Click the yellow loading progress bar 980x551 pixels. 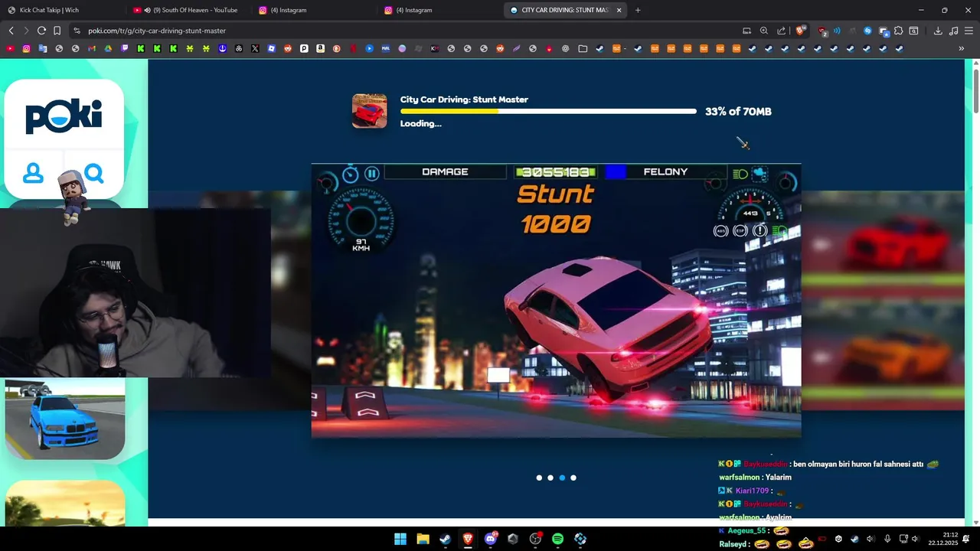(548, 111)
